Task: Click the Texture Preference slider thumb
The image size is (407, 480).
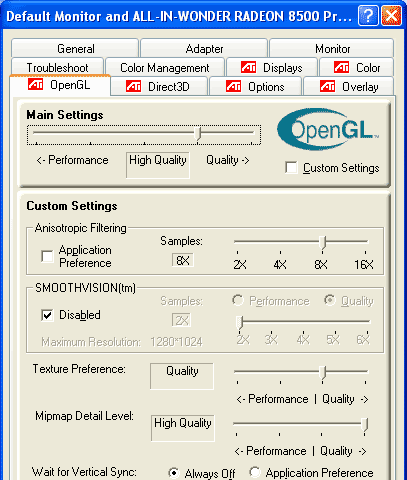Action: [322, 372]
